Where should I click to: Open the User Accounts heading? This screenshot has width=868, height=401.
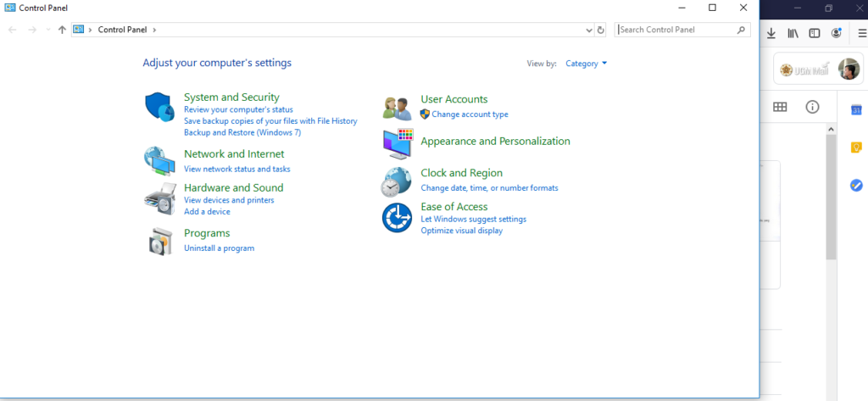[454, 99]
